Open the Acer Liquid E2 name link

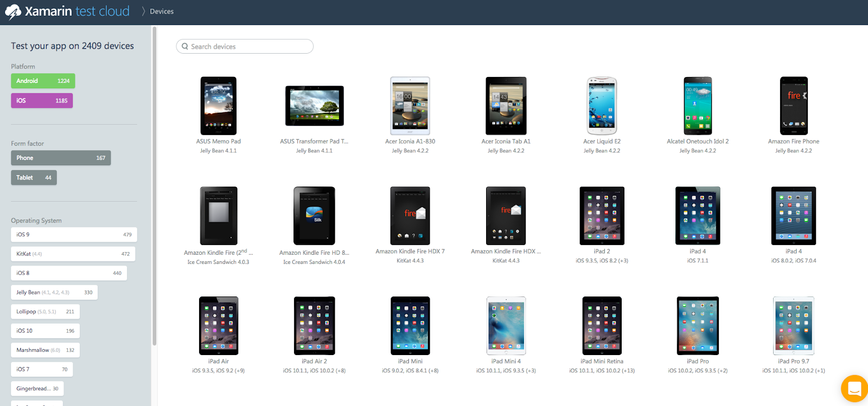602,141
